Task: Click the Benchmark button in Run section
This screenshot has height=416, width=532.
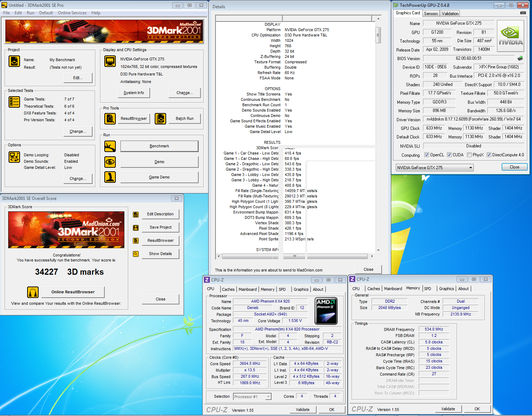Action: click(x=159, y=146)
